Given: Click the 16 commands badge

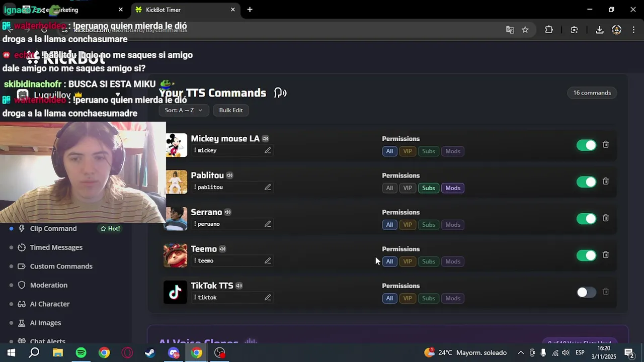Looking at the screenshot, I should [592, 93].
